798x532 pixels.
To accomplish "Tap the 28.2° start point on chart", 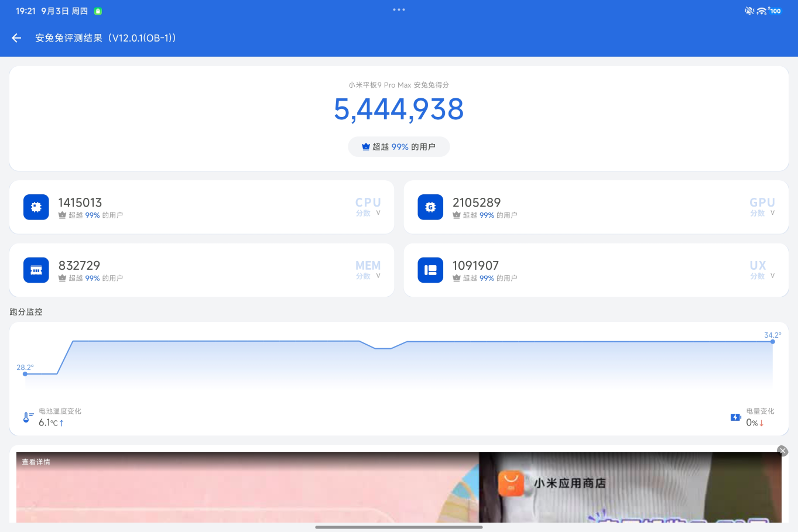I will pos(25,373).
